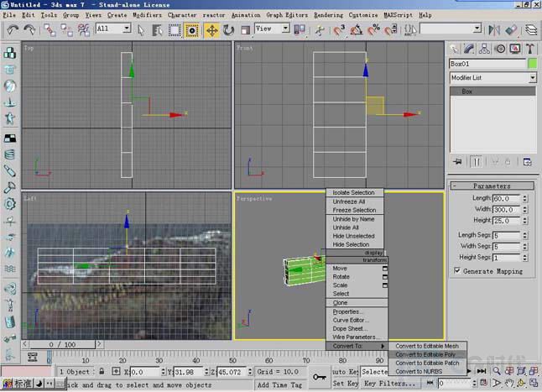
Task: Select the Box entry in modifier stack
Action: 492,91
